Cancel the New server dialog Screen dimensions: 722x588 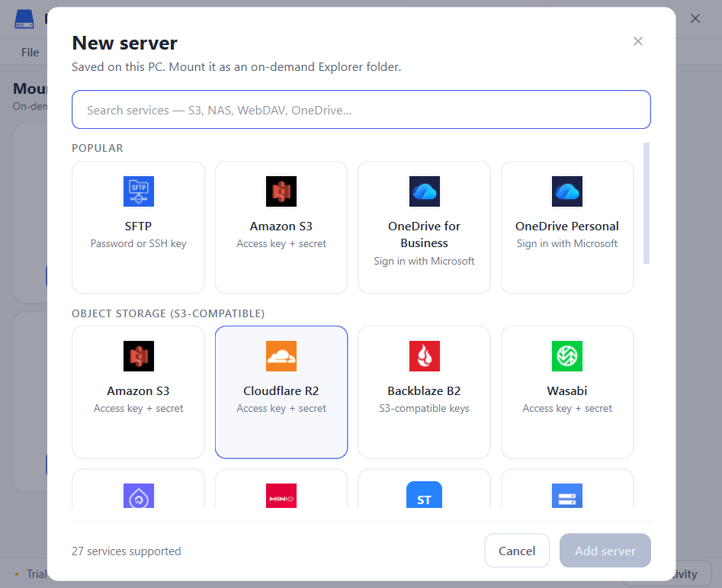click(517, 551)
